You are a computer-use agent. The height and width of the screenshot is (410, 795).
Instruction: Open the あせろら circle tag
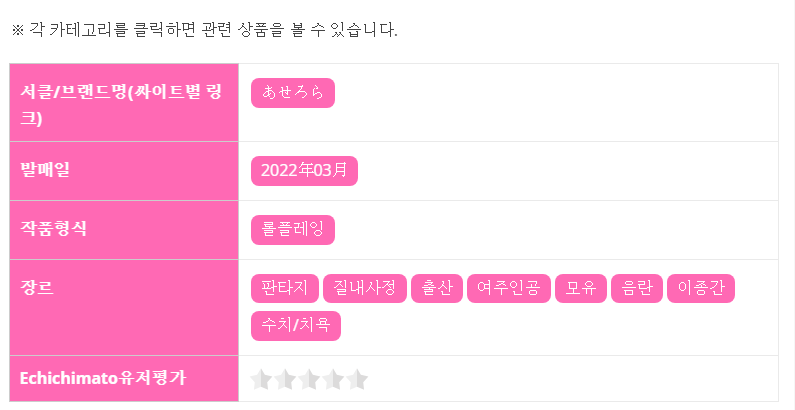point(293,93)
